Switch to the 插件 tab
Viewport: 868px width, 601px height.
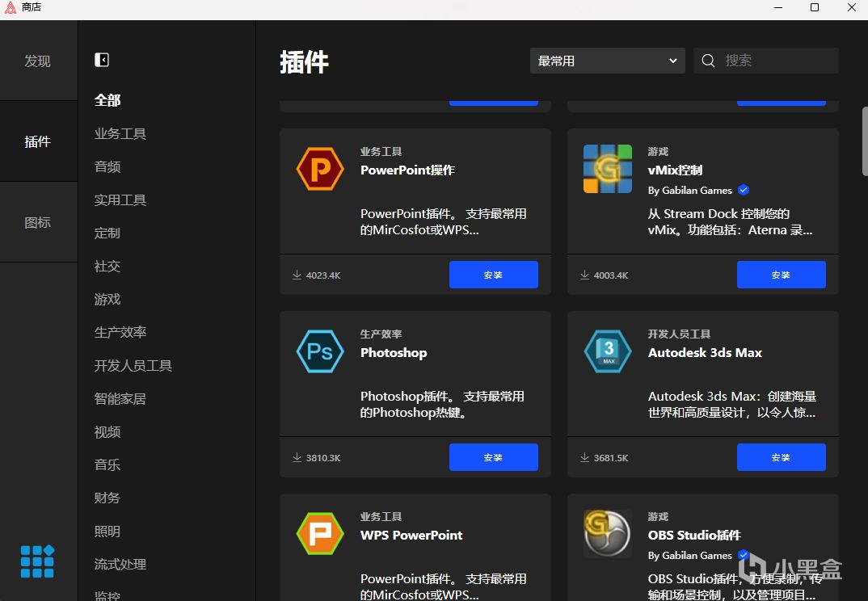(x=38, y=141)
